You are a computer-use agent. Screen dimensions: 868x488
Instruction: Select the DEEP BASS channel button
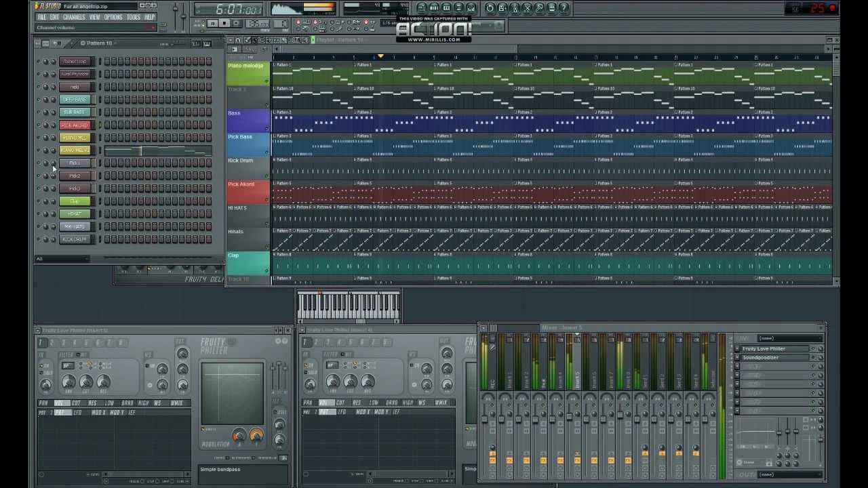pyautogui.click(x=75, y=100)
